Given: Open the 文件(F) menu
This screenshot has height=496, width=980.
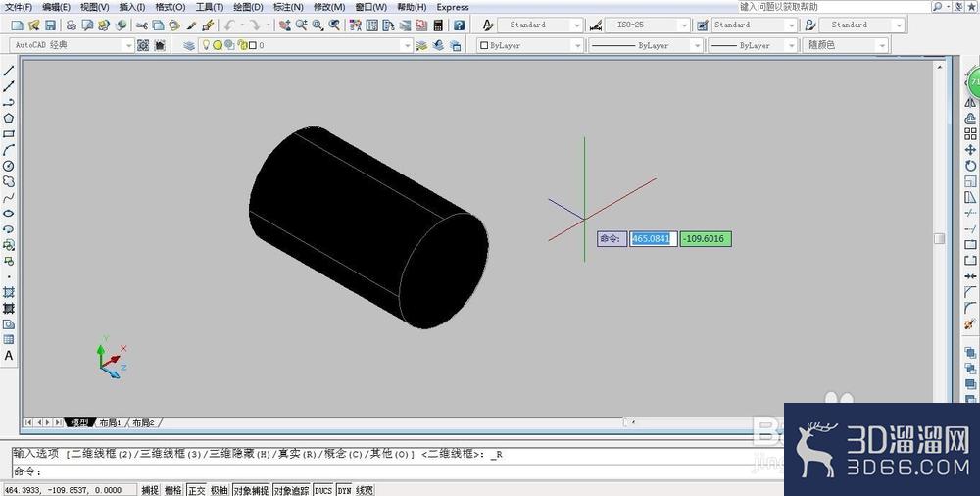Looking at the screenshot, I should click(x=18, y=7).
